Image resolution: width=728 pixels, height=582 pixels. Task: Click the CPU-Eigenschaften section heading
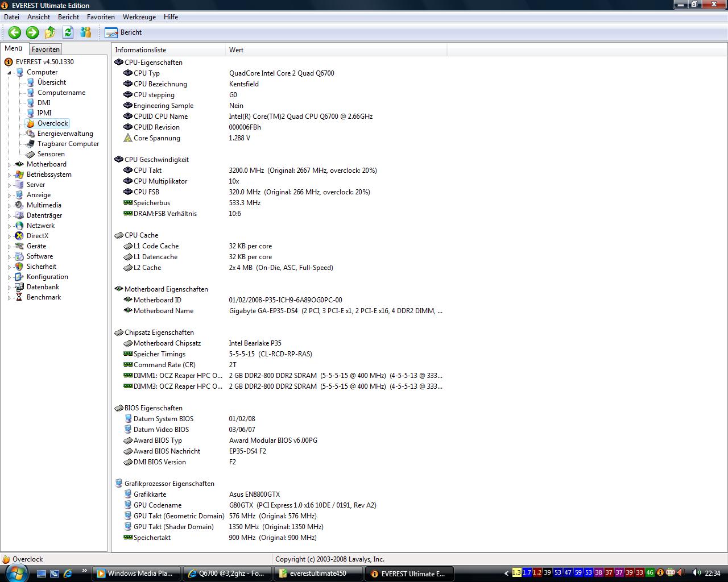coord(154,63)
